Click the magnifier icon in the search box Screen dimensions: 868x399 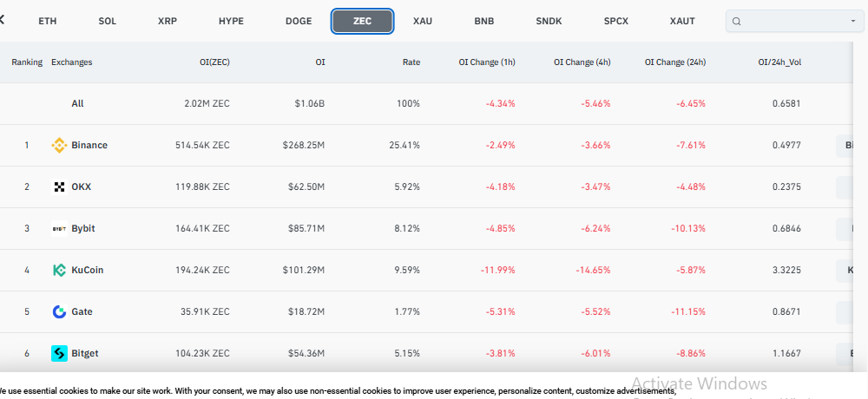click(x=736, y=22)
